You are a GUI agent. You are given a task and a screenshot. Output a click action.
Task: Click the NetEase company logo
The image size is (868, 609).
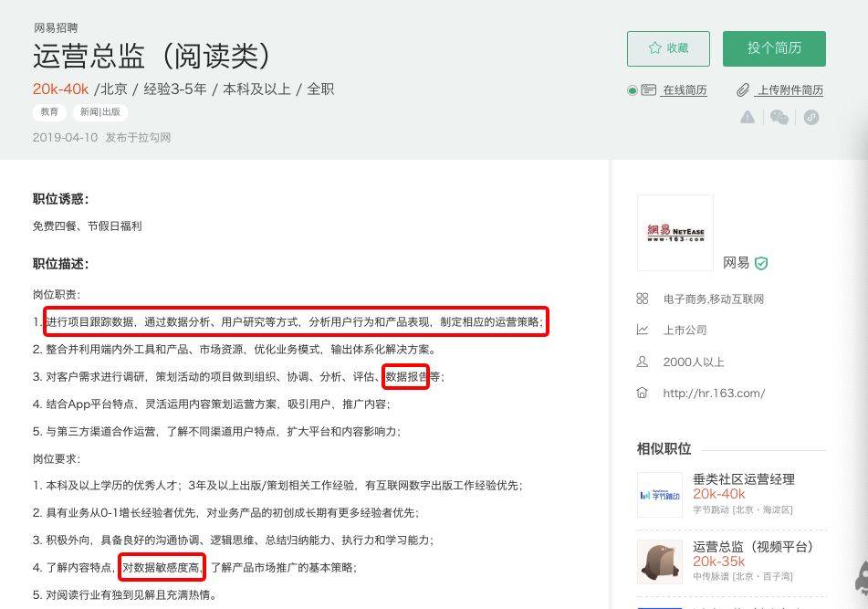coord(675,233)
